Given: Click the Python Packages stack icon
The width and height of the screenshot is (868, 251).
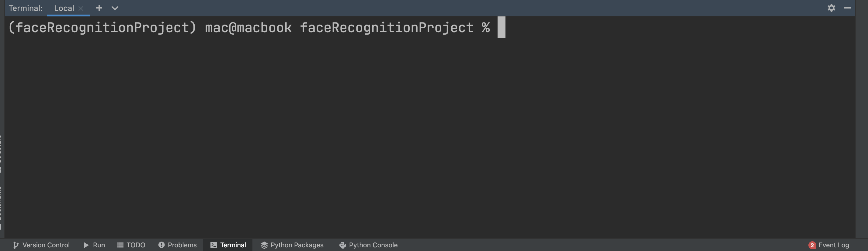Looking at the screenshot, I should point(264,245).
